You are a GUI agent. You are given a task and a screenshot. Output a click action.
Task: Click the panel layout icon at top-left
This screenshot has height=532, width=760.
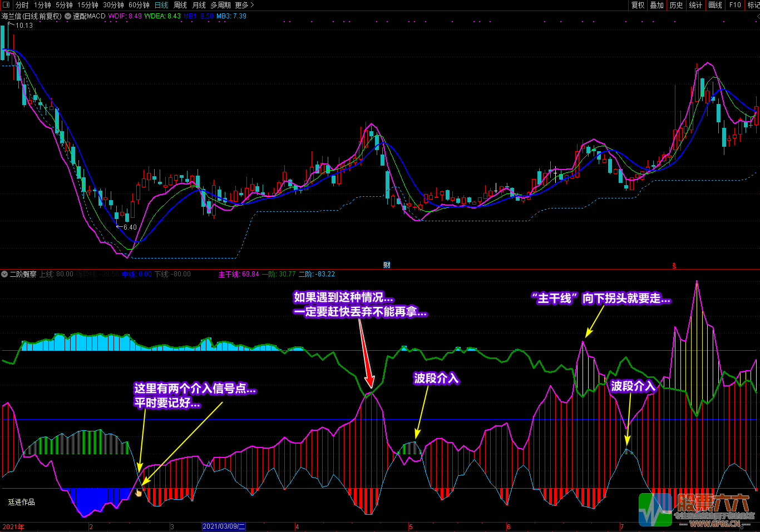point(6,5)
